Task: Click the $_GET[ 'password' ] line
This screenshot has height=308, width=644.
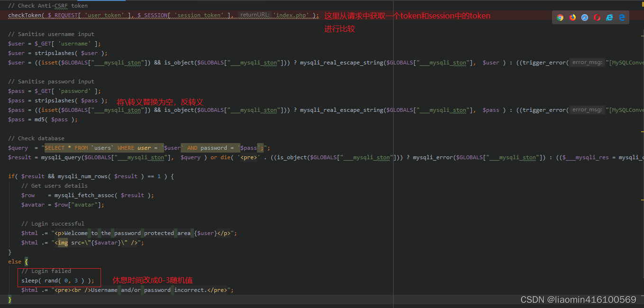Action: click(55, 91)
